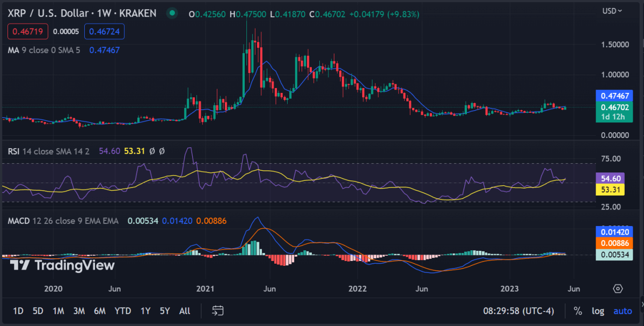Open the Go to date calendar icon
The image size is (644, 326).
tap(217, 310)
